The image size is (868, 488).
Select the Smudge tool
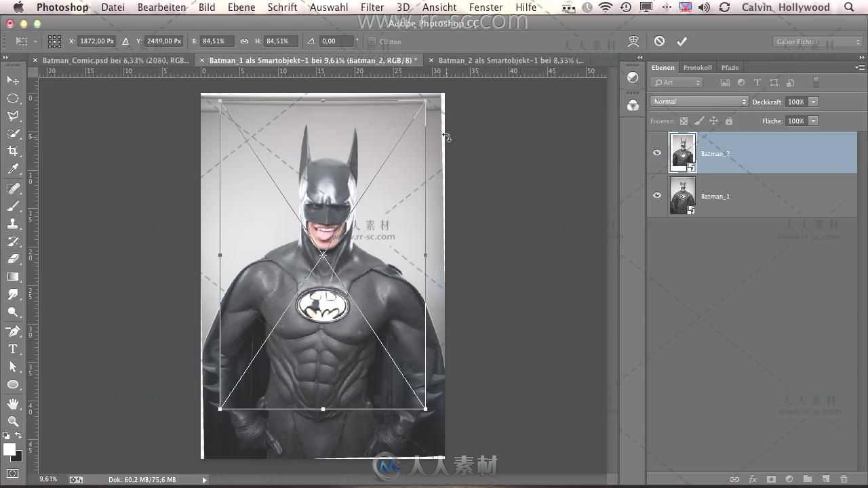pyautogui.click(x=13, y=295)
